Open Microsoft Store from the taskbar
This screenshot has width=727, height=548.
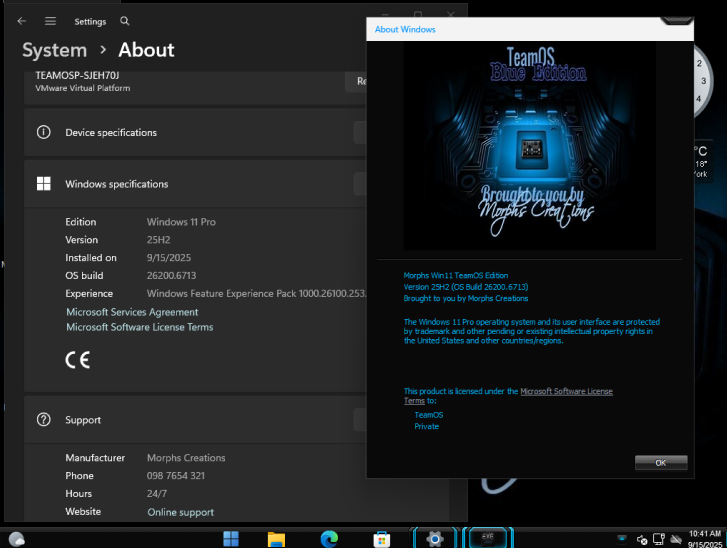(x=382, y=539)
